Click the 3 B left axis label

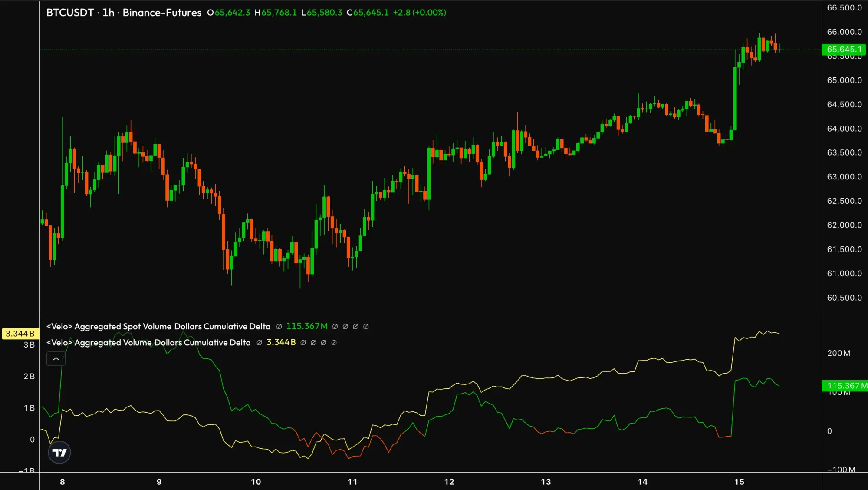pos(29,345)
